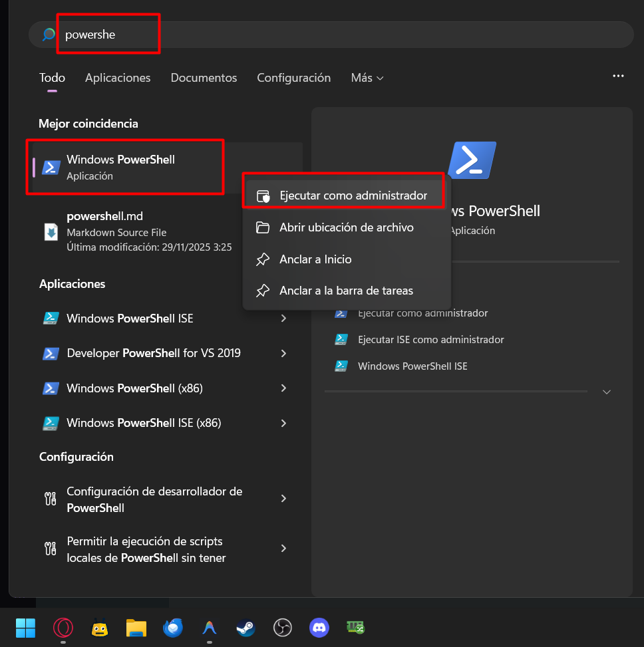Switch to the Documentos tab
Screen dimensions: 644x647
pos(204,78)
